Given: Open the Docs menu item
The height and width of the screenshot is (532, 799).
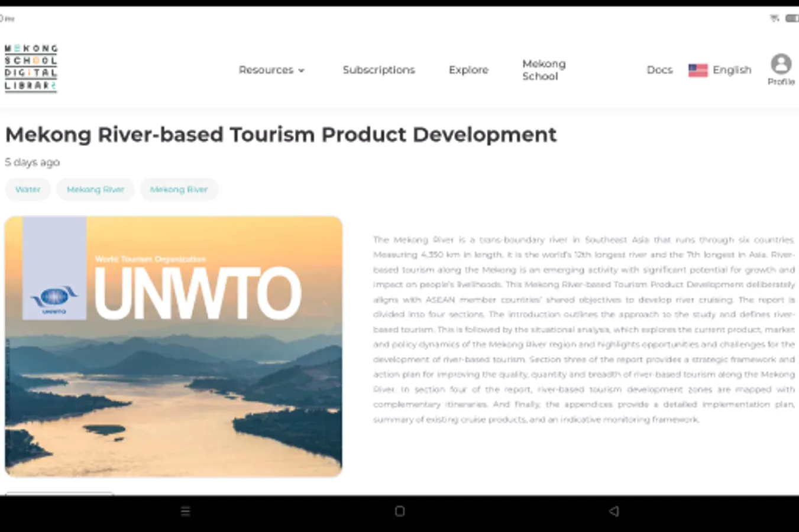Looking at the screenshot, I should point(659,70).
